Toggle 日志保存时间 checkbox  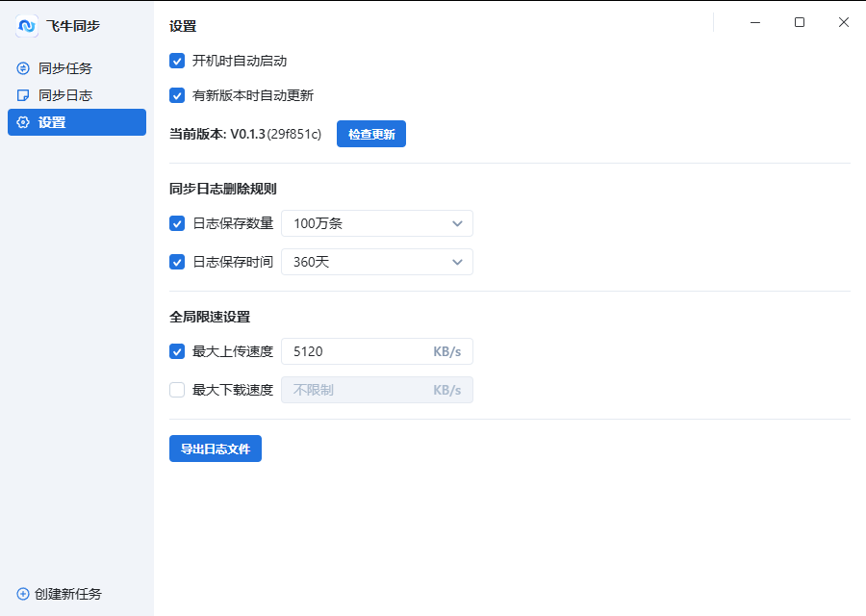[177, 262]
